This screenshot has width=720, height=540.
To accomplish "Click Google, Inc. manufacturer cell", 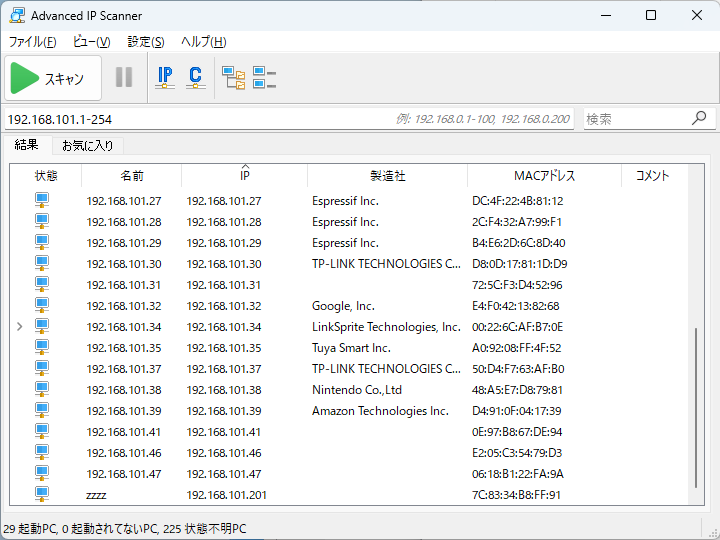I will tap(343, 306).
